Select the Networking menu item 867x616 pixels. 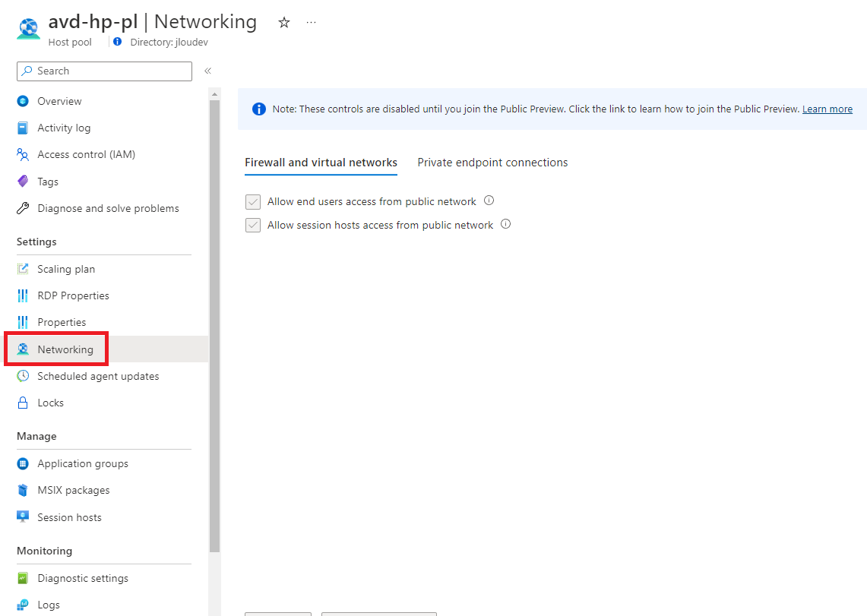(x=65, y=349)
